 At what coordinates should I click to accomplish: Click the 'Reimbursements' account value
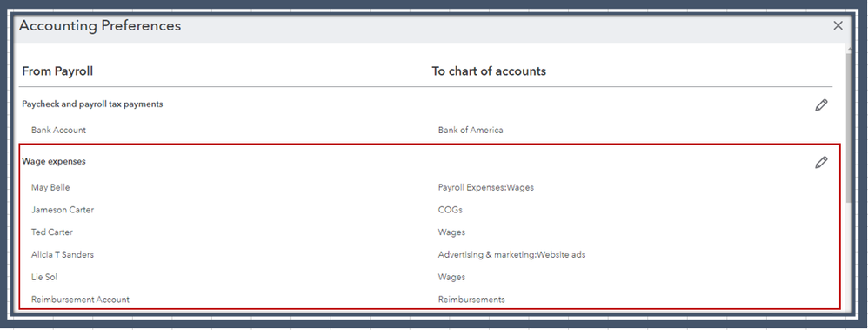[471, 300]
